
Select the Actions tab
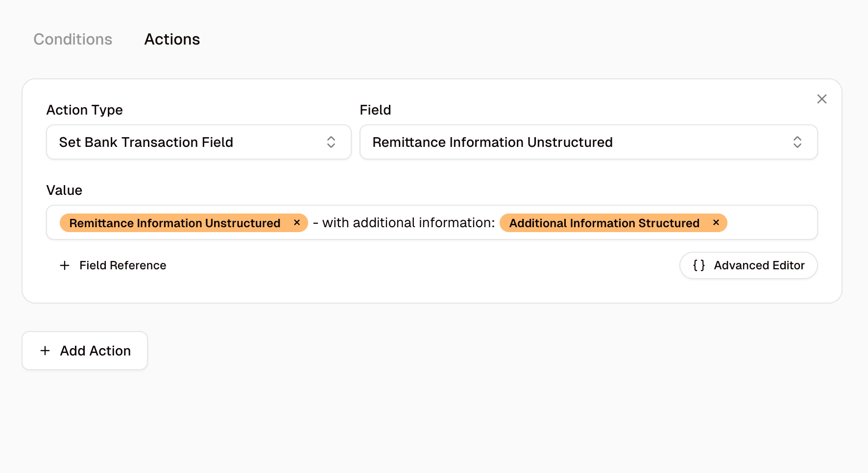coord(172,39)
